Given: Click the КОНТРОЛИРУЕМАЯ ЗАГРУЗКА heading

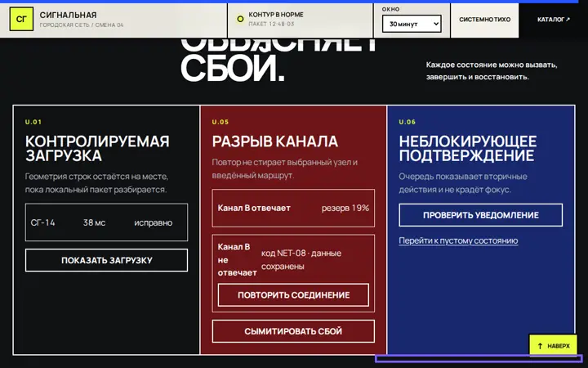Looking at the screenshot, I should tap(97, 148).
